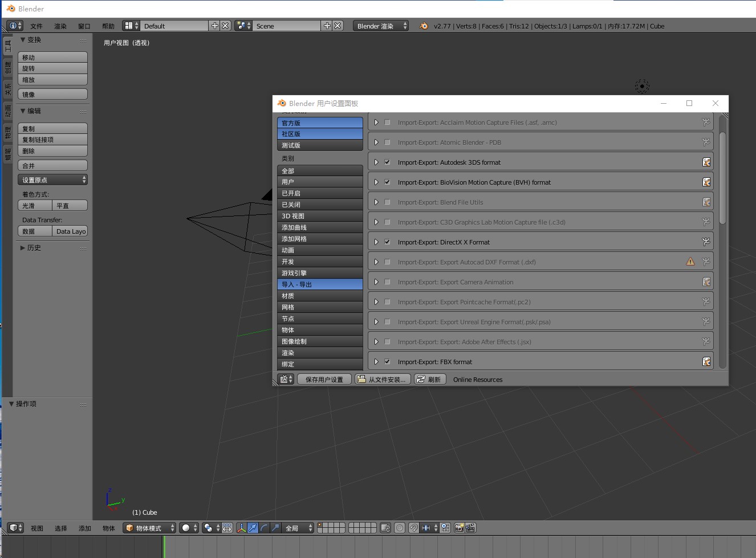This screenshot has height=558, width=756.
Task: Click the Autodesk 3DS addon documentation icon
Action: click(x=706, y=162)
